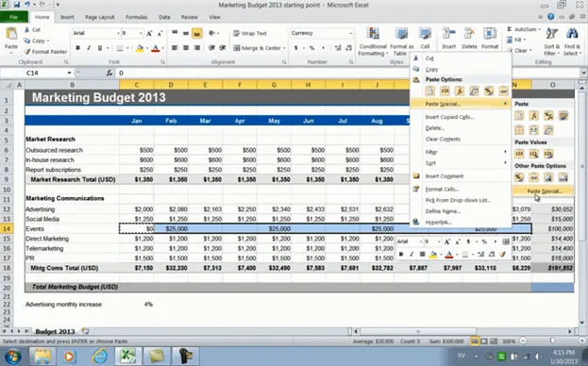Choose Values paste icon in Paste Options row
Screen dimensions: 588x366
[445, 91]
